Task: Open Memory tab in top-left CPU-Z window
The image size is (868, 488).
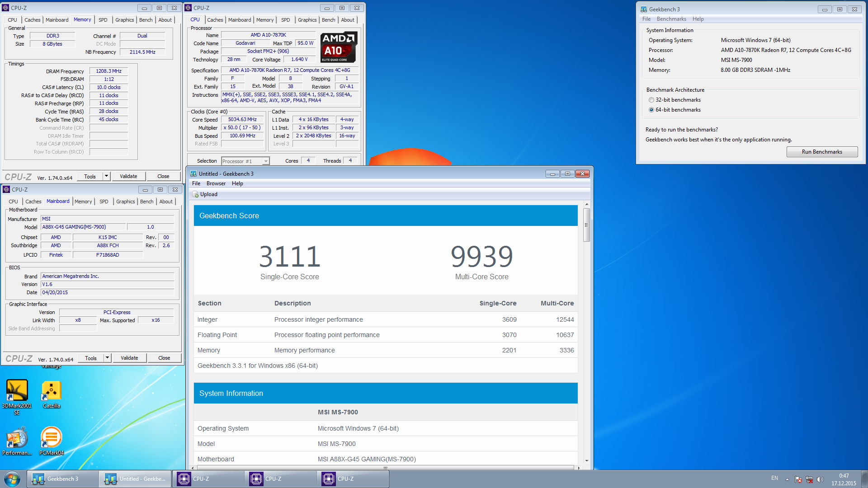Action: click(x=82, y=20)
